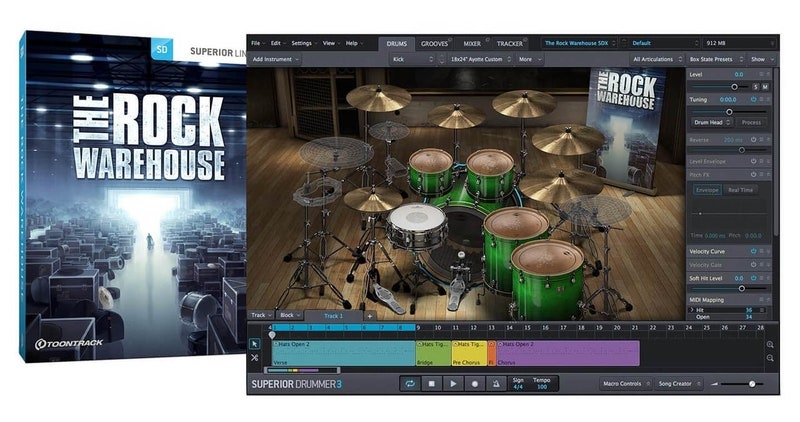The width and height of the screenshot is (800, 422).
Task: Mute the kick with the M button
Action: point(766,87)
